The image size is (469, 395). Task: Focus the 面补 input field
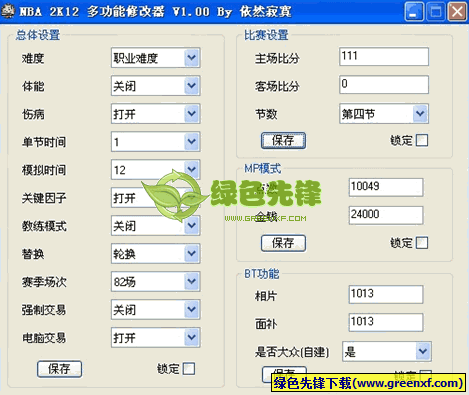coord(386,322)
